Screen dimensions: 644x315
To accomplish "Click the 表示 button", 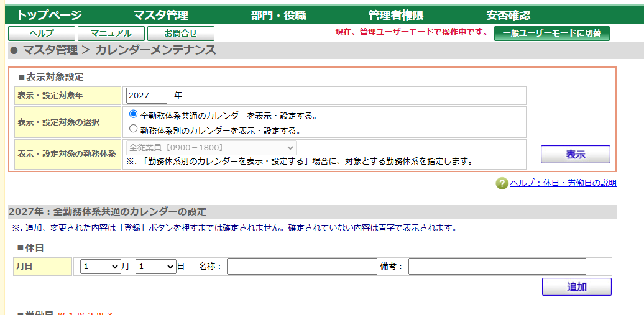I will click(576, 155).
